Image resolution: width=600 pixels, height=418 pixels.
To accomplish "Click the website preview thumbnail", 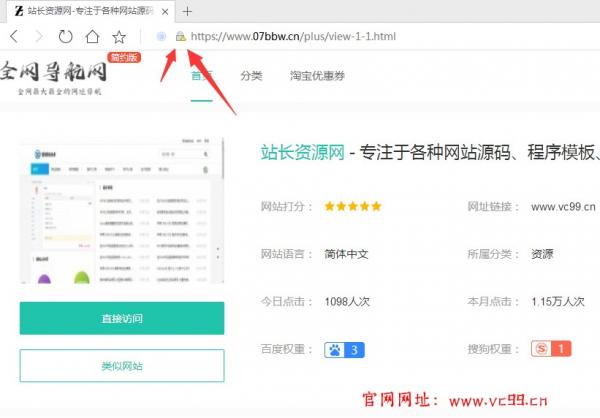I will tap(122, 211).
